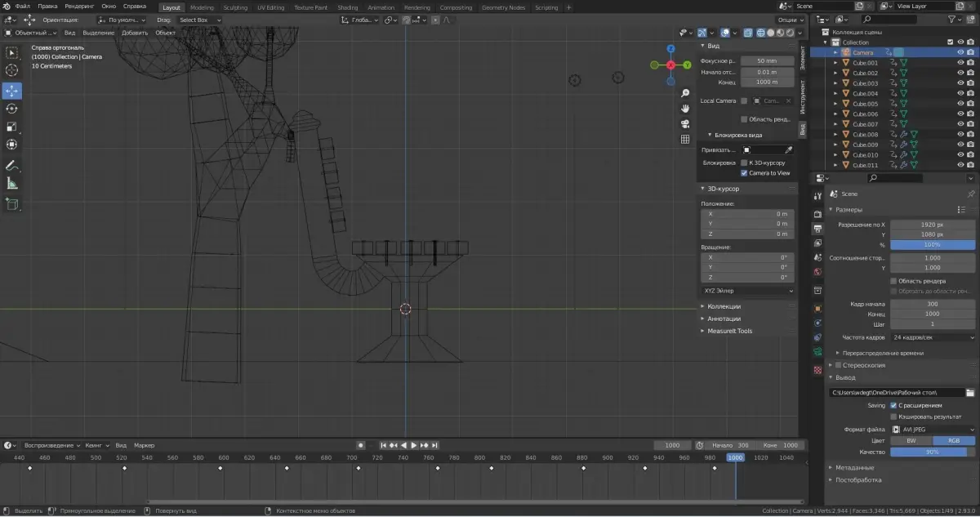Hide Cube.001 with eye icon

pyautogui.click(x=960, y=63)
